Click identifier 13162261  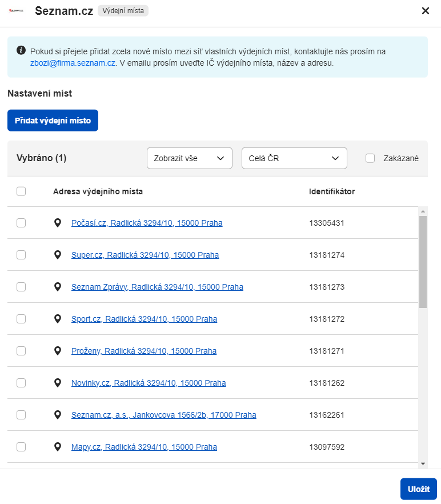click(x=327, y=415)
